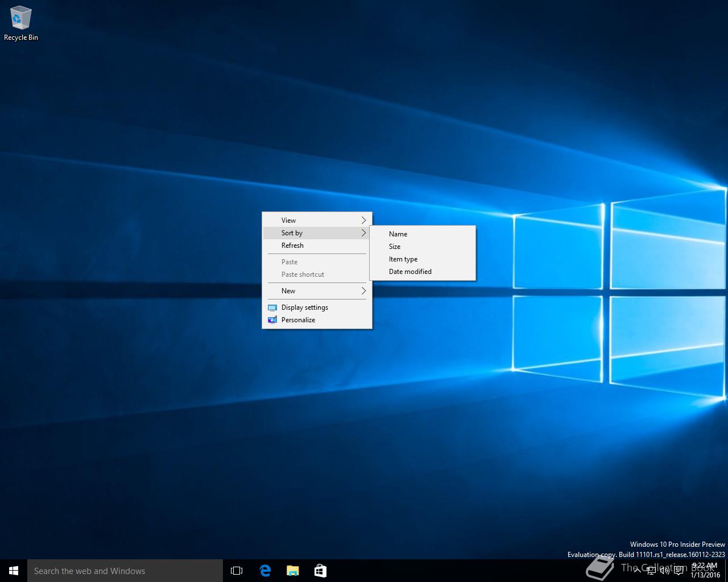
Task: Open the New submenu in context menu
Action: (x=317, y=291)
